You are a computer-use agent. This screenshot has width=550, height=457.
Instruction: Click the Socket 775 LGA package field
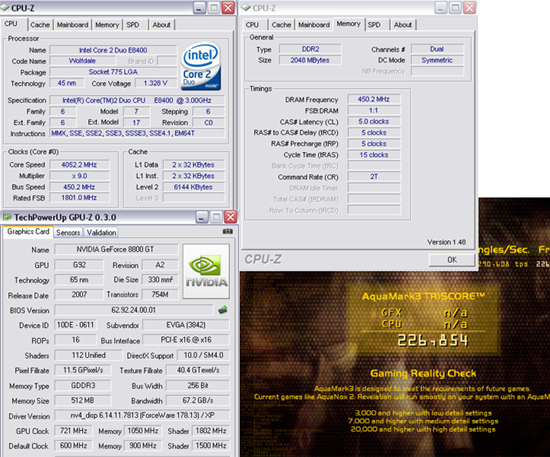(x=113, y=72)
